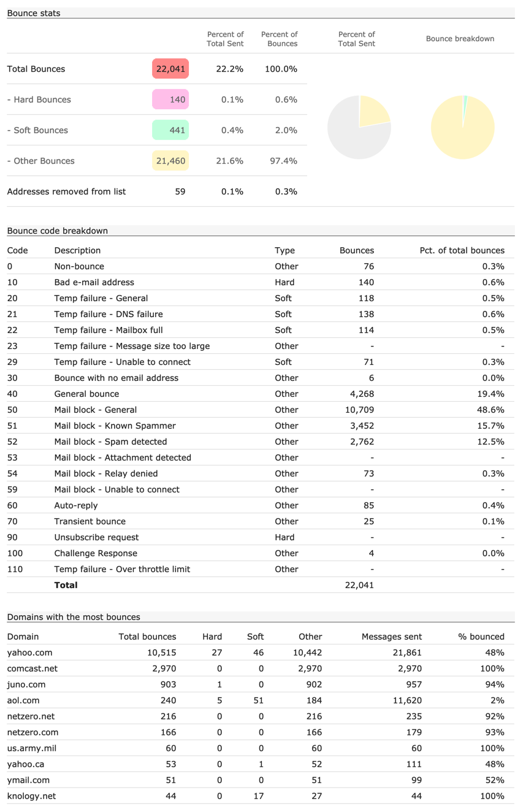This screenshot has width=523, height=812.
Task: Click the knology.net domain name
Action: click(x=31, y=796)
